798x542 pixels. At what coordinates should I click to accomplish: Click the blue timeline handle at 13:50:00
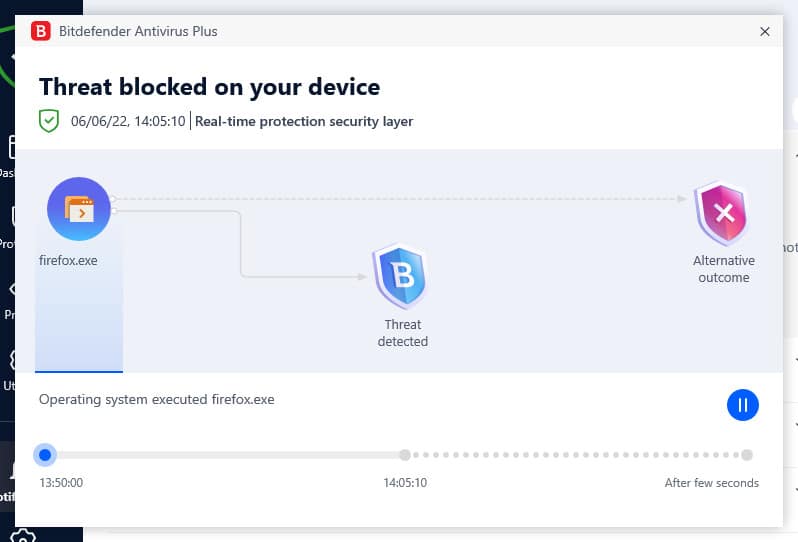point(45,455)
